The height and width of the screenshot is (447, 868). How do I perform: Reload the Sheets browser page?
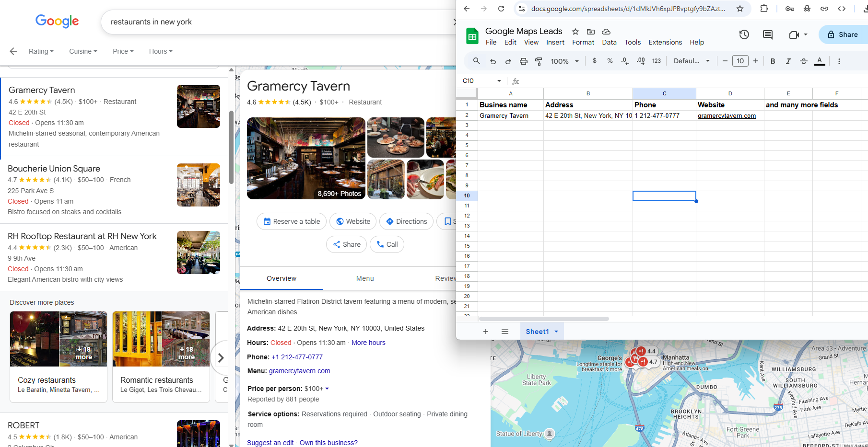(x=501, y=9)
